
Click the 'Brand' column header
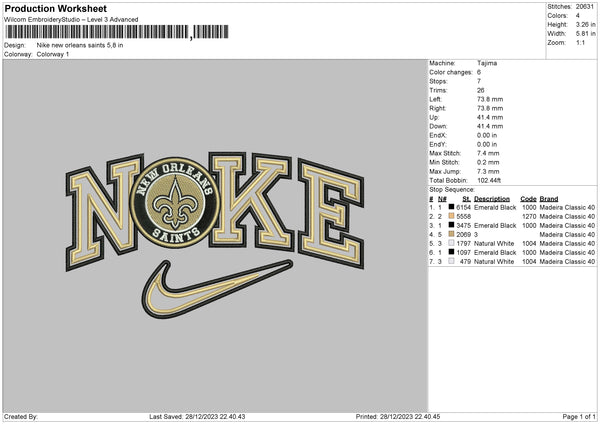[549, 199]
